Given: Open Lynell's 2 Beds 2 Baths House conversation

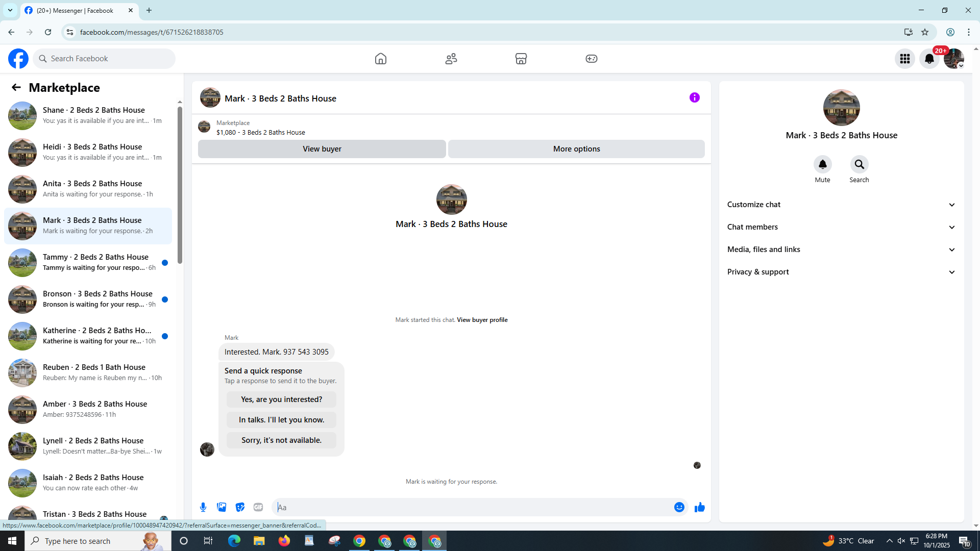Looking at the screenshot, I should coord(88,446).
